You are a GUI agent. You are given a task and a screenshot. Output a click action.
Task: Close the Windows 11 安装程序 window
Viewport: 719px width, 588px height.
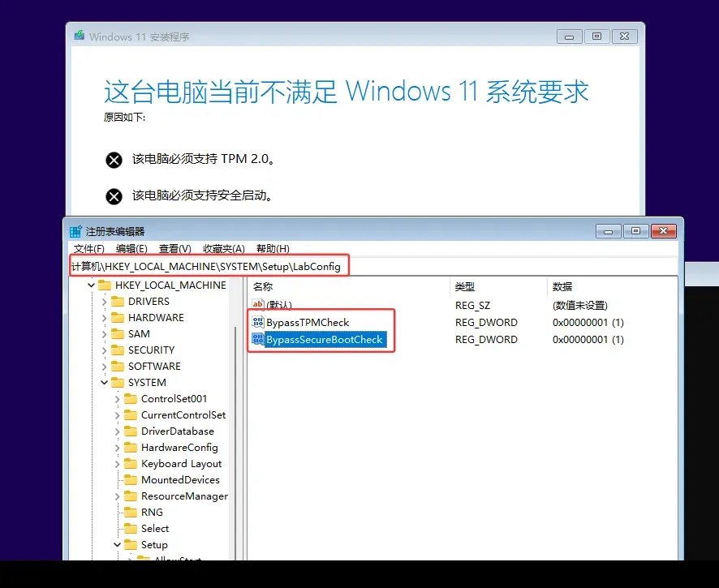pyautogui.click(x=625, y=36)
